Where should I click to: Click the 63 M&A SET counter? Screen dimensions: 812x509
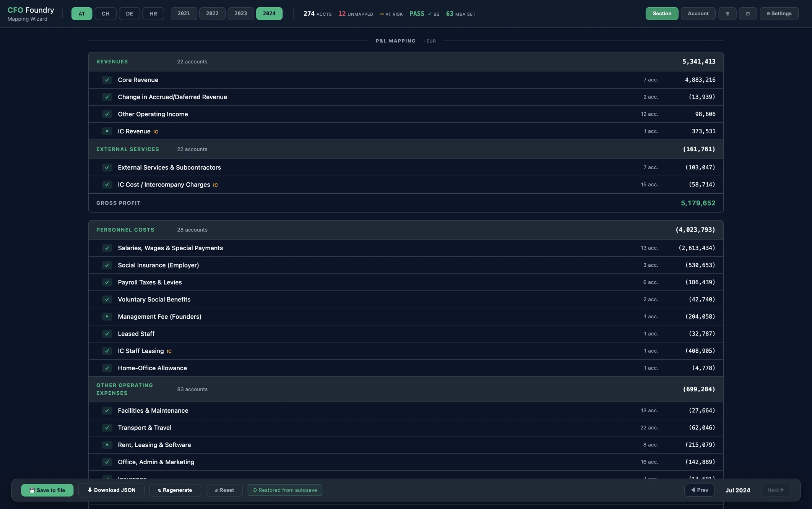tap(461, 14)
